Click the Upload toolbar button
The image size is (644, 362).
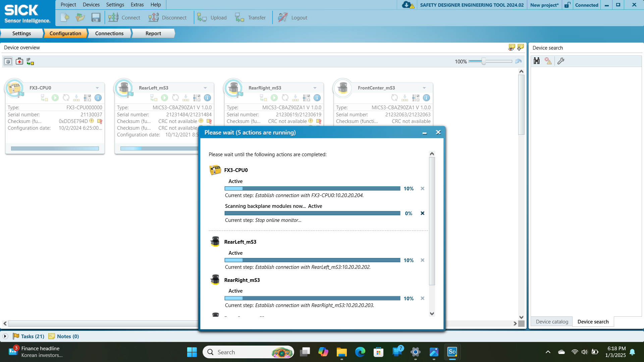212,17
